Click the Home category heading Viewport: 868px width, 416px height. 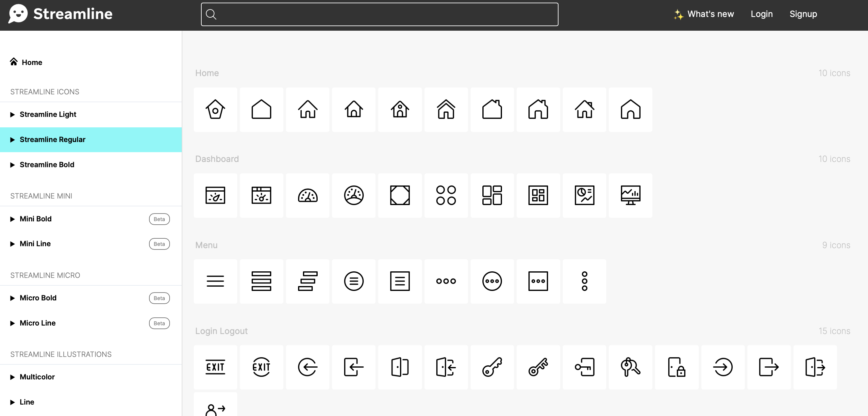pyautogui.click(x=207, y=73)
